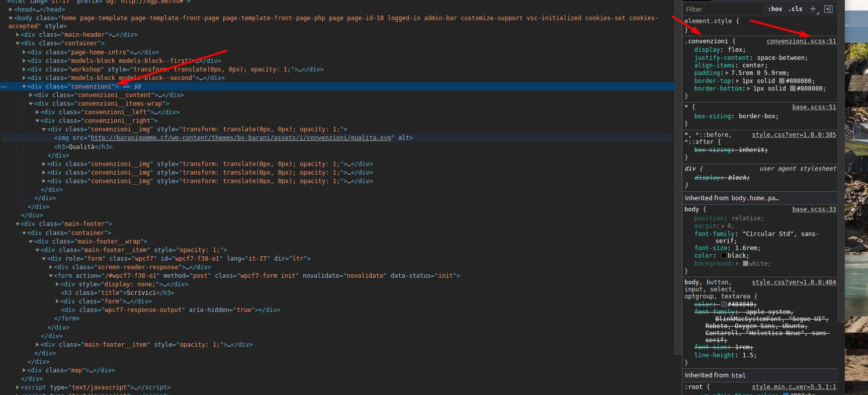Expand the padding shorthand triangle

tap(727, 73)
